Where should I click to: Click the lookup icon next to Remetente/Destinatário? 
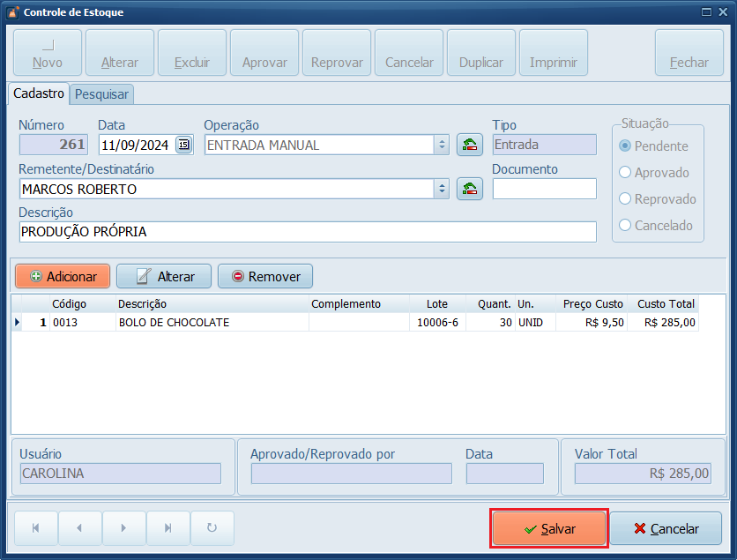[x=470, y=189]
